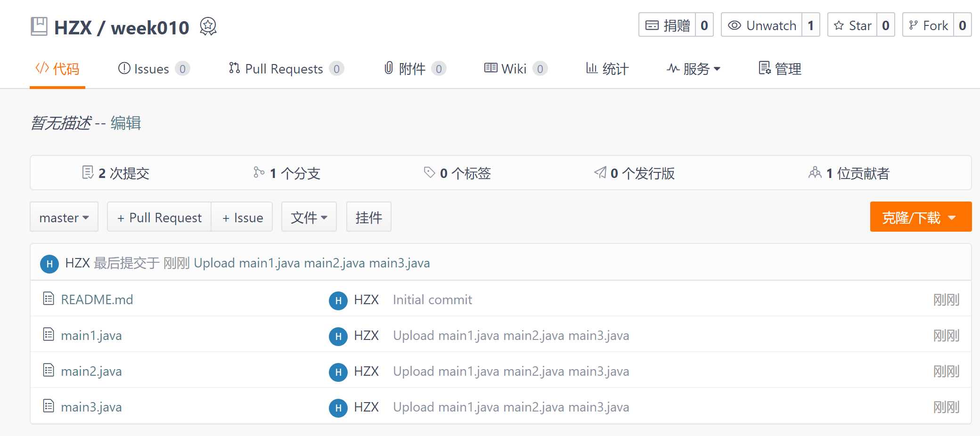This screenshot has height=436, width=980.
Task: Open the master branch dropdown
Action: [64, 217]
